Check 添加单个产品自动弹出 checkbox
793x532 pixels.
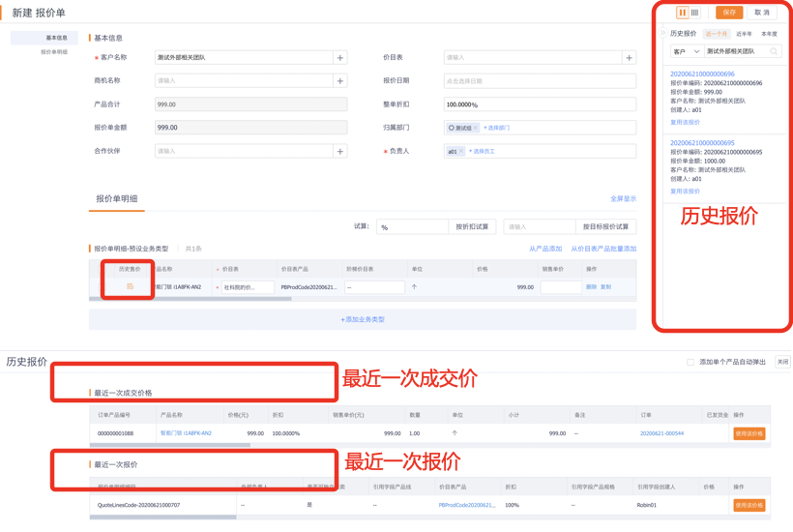point(690,362)
